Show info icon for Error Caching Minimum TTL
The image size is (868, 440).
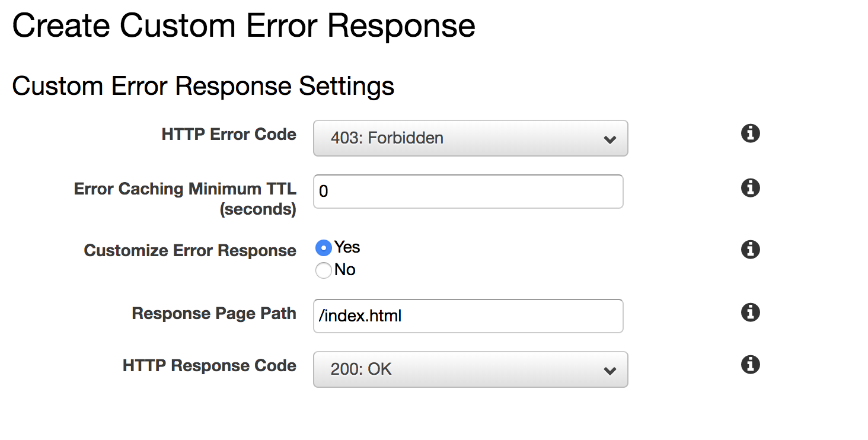[x=751, y=188]
